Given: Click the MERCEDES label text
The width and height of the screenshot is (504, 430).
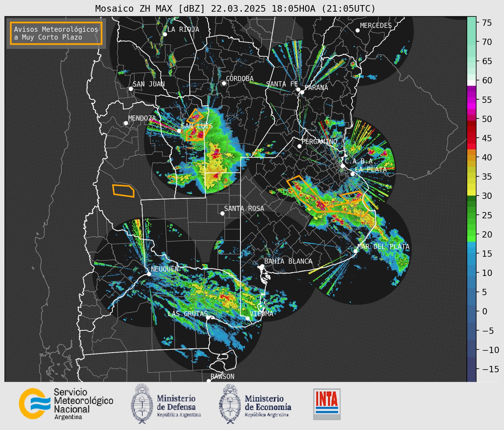Looking at the screenshot, I should tap(376, 26).
